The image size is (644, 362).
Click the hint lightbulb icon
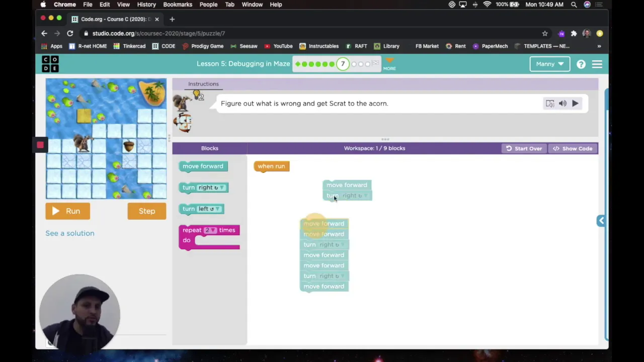[x=197, y=95]
